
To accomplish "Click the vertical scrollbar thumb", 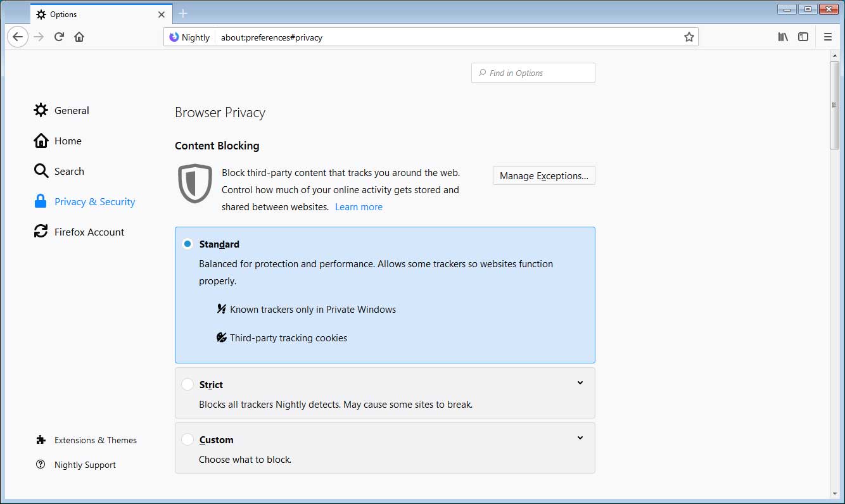I will [x=835, y=106].
